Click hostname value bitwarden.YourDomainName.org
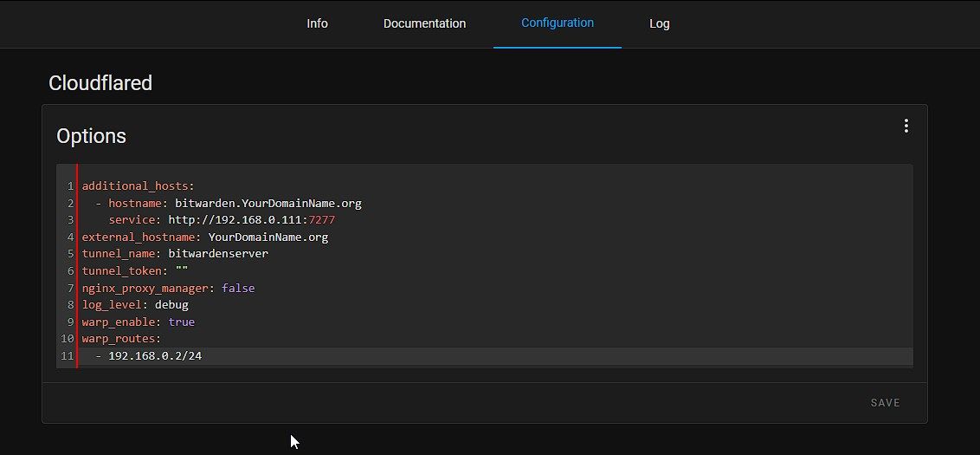This screenshot has width=980, height=455. 268,204
